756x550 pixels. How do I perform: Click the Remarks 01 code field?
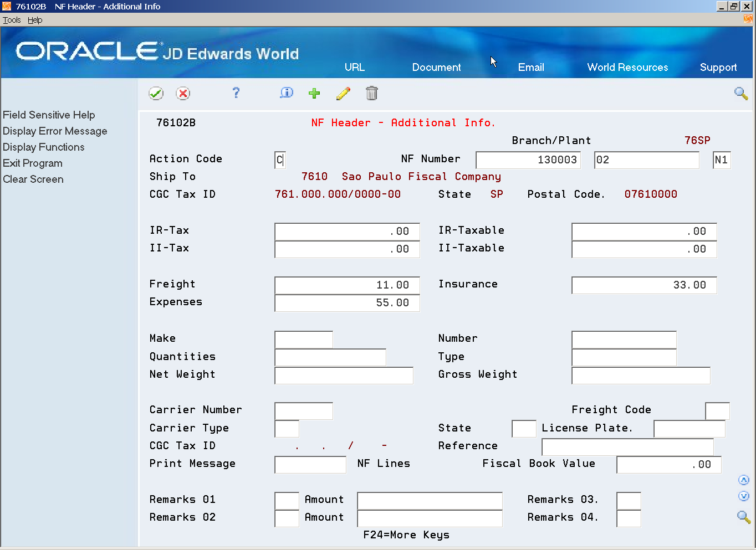(x=287, y=501)
